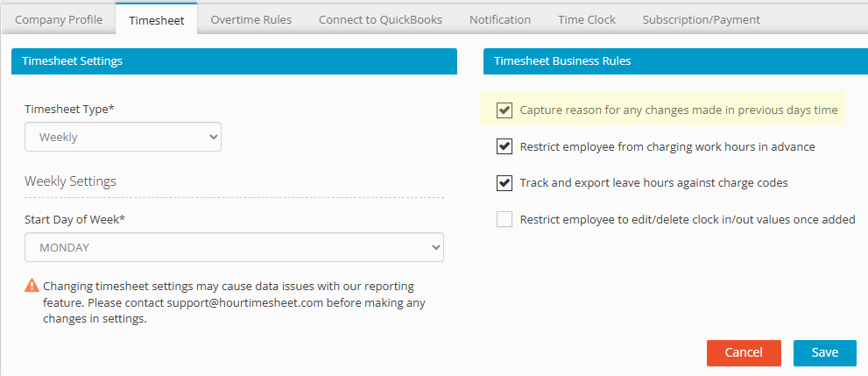Click the 'Capture reason for any changes' label text

[x=679, y=110]
